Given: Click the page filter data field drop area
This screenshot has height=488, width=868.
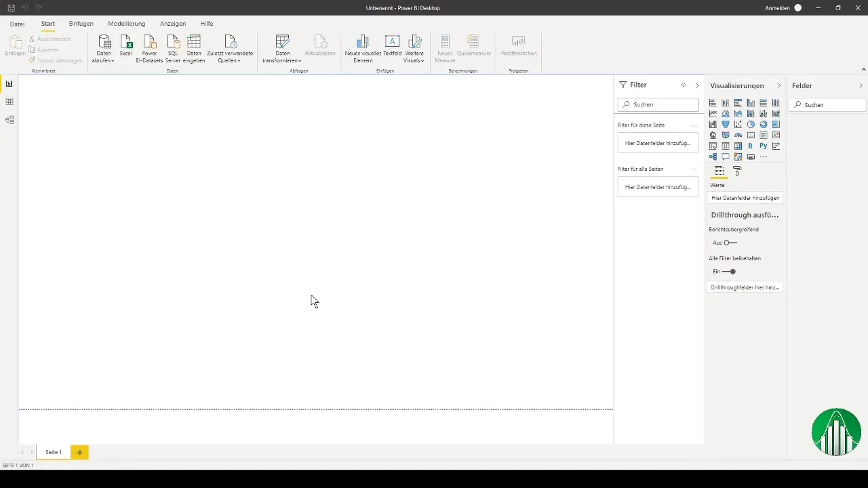Looking at the screenshot, I should pyautogui.click(x=658, y=143).
